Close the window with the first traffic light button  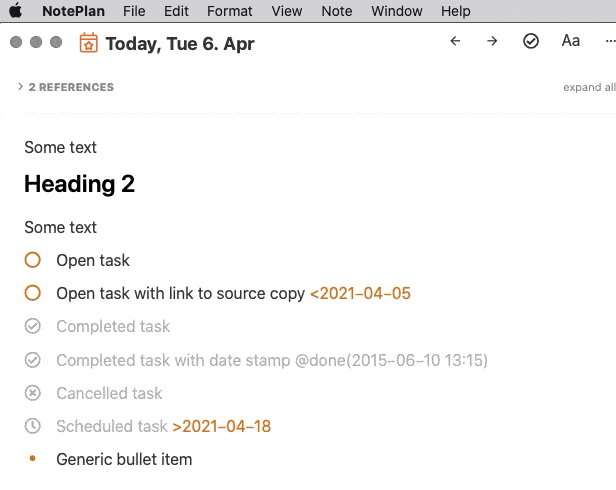(x=16, y=42)
